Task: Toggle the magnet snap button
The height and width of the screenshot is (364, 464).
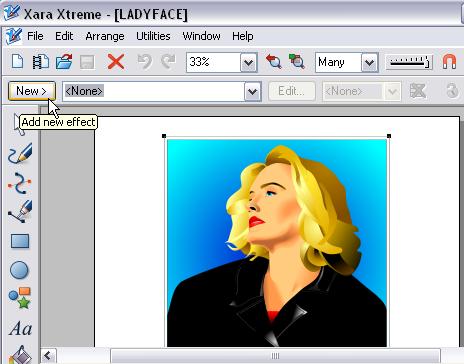Action: click(x=449, y=62)
